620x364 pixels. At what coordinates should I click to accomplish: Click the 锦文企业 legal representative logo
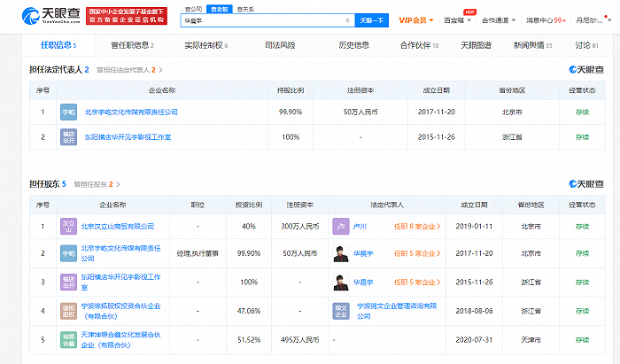(x=340, y=310)
